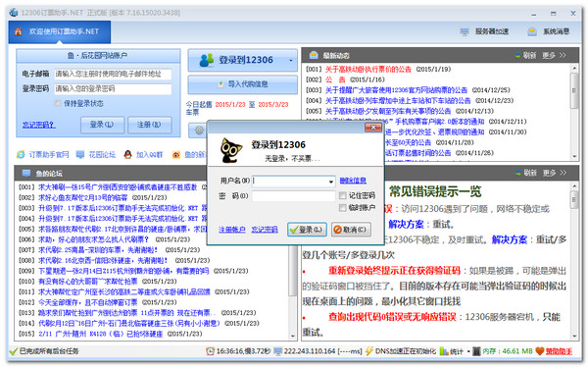Viewport: 588px width, 367px height.
Task: Open 注册账户 link in login dialog
Action: [232, 230]
